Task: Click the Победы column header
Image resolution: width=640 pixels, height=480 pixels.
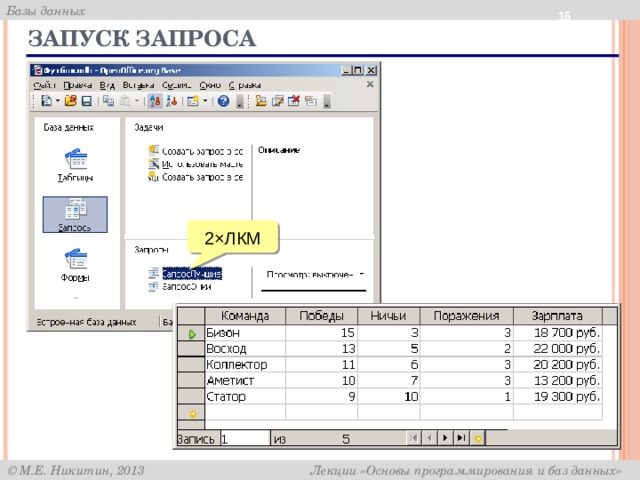Action: (x=321, y=316)
